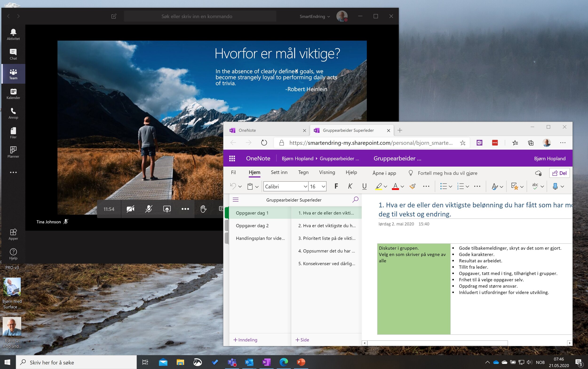
Task: Click the Del share button
Action: click(x=559, y=173)
